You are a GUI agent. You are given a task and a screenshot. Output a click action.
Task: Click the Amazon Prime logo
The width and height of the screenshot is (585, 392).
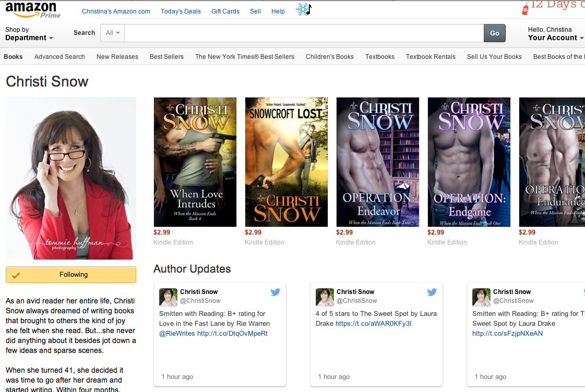point(33,10)
